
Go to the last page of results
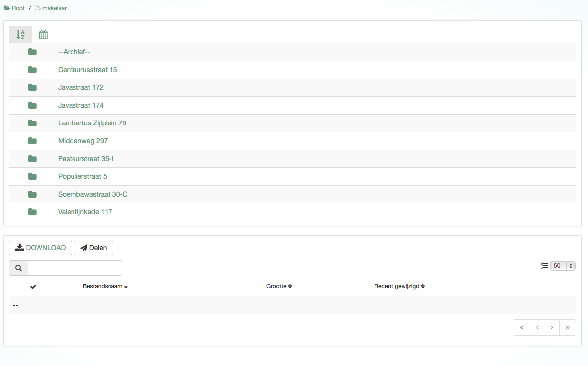point(568,327)
